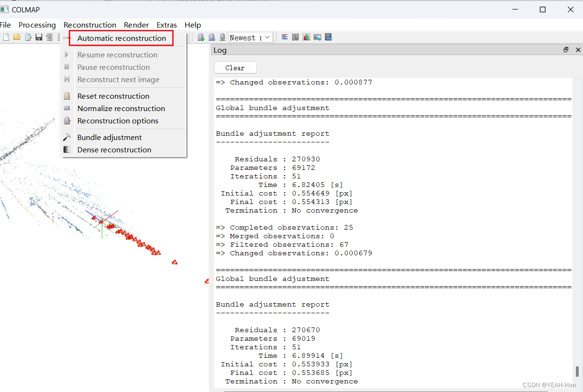The image size is (583, 392).
Task: Click the Edit project pencil icon
Action: tap(28, 37)
